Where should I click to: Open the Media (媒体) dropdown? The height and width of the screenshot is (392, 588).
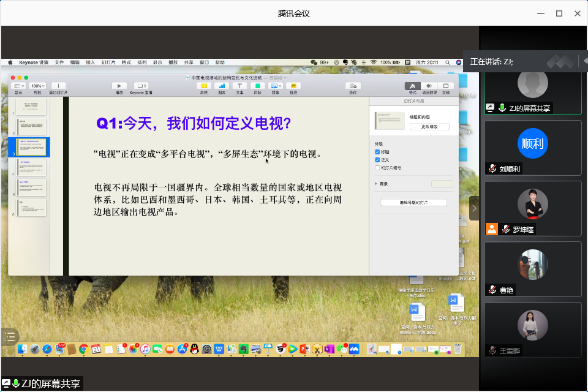pos(276,86)
